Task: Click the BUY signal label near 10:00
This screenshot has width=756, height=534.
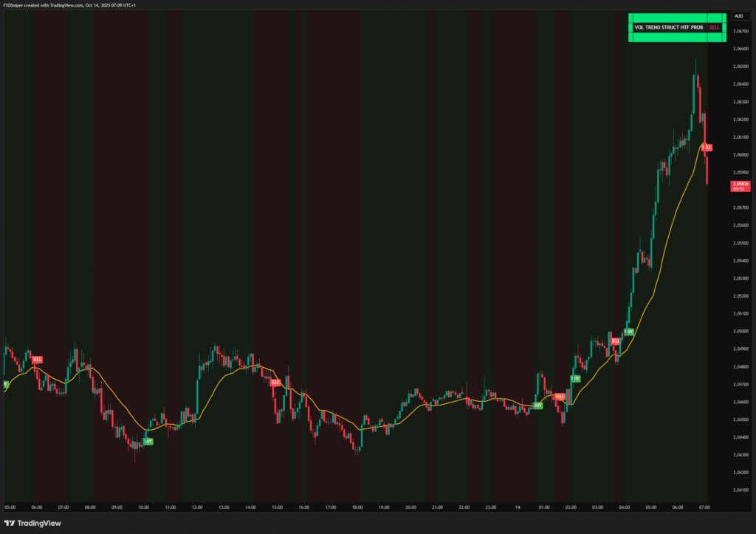Action: pos(148,441)
